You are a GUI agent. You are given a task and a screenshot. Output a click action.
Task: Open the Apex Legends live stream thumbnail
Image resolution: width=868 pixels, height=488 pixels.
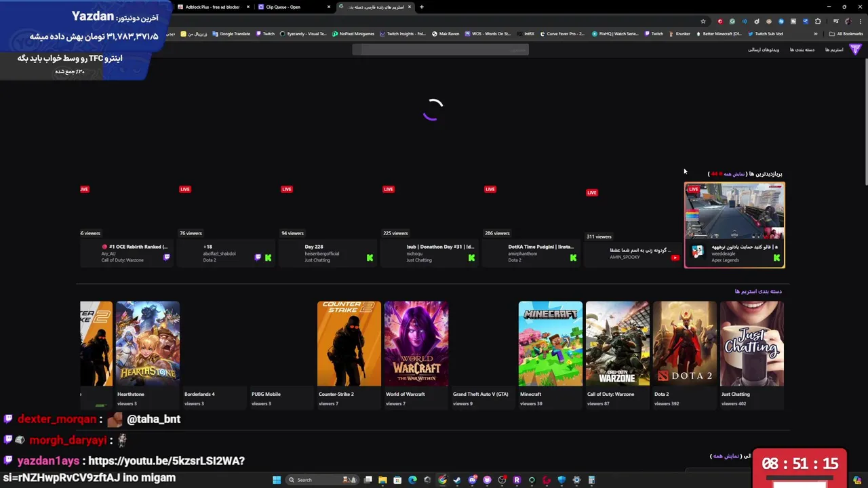pos(734,211)
